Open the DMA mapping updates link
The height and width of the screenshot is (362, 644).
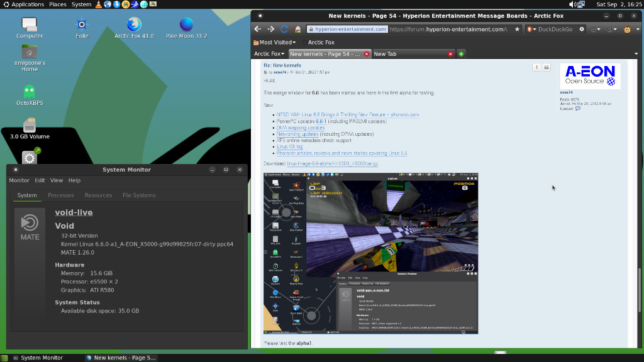(300, 128)
